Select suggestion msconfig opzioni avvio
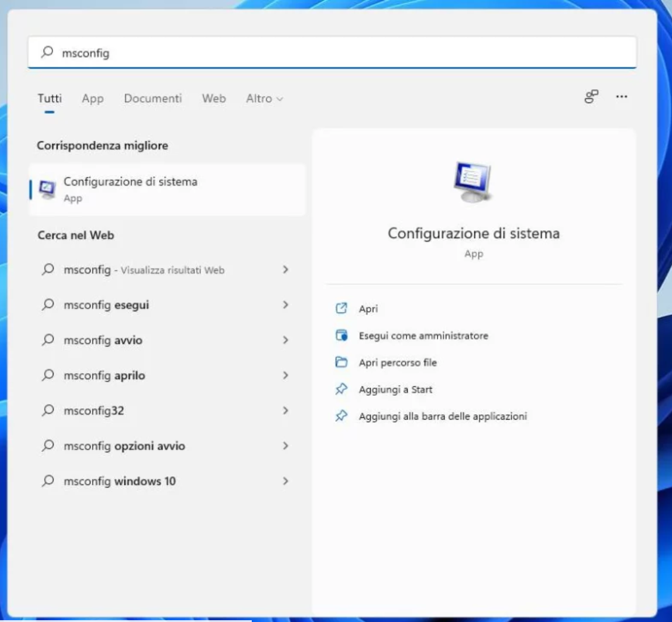Screen dimensions: 672x622 click(x=167, y=446)
